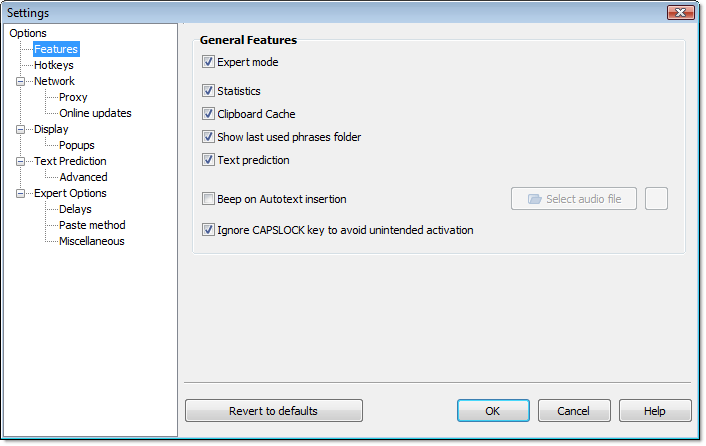
Task: Click the Select audio file button
Action: coord(574,199)
